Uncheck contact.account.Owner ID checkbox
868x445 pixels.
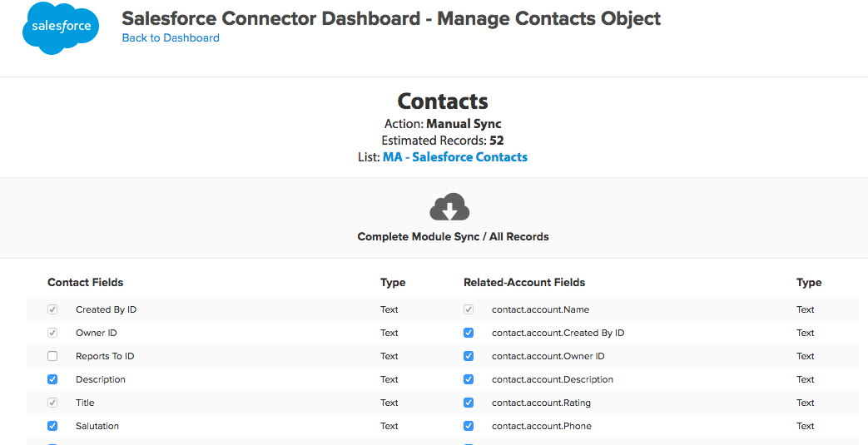469,356
